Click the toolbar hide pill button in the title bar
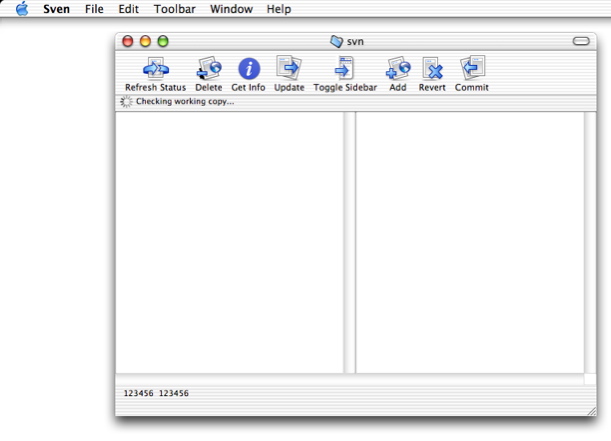Image resolution: width=611 pixels, height=441 pixels. (x=581, y=41)
